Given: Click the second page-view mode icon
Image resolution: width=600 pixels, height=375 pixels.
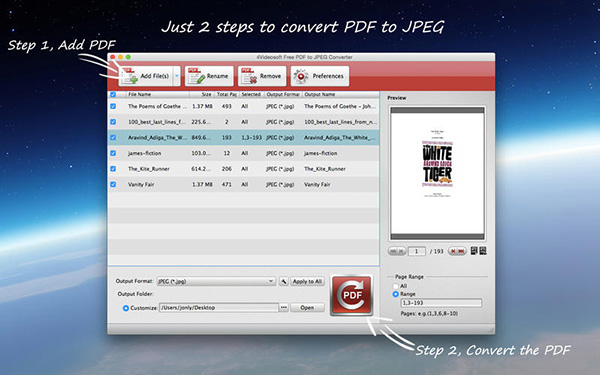Looking at the screenshot, I should (483, 251).
